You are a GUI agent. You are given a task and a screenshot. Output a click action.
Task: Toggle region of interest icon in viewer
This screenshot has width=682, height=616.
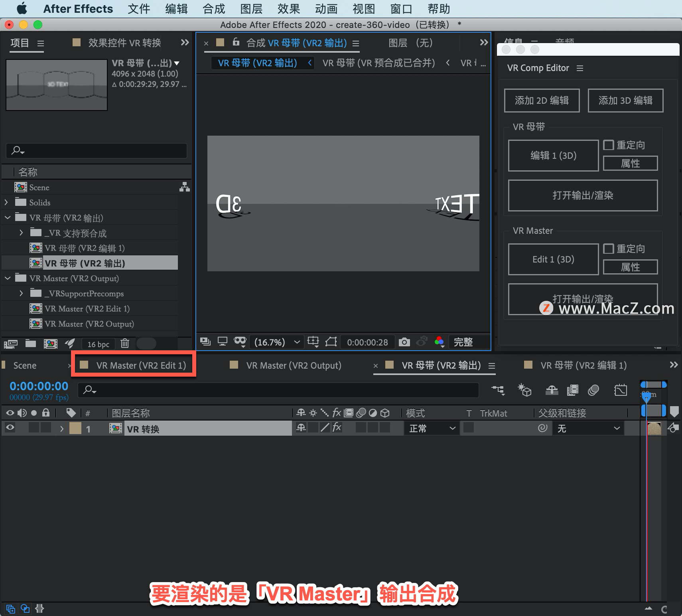pyautogui.click(x=331, y=342)
